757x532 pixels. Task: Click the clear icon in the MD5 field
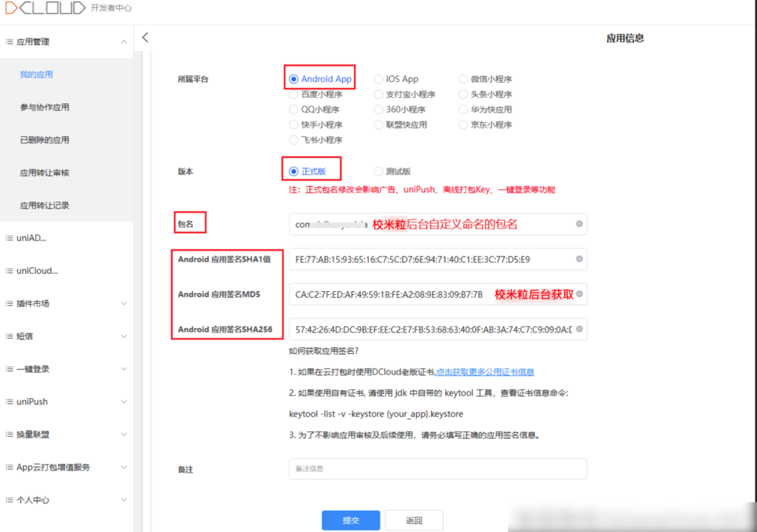(x=579, y=294)
